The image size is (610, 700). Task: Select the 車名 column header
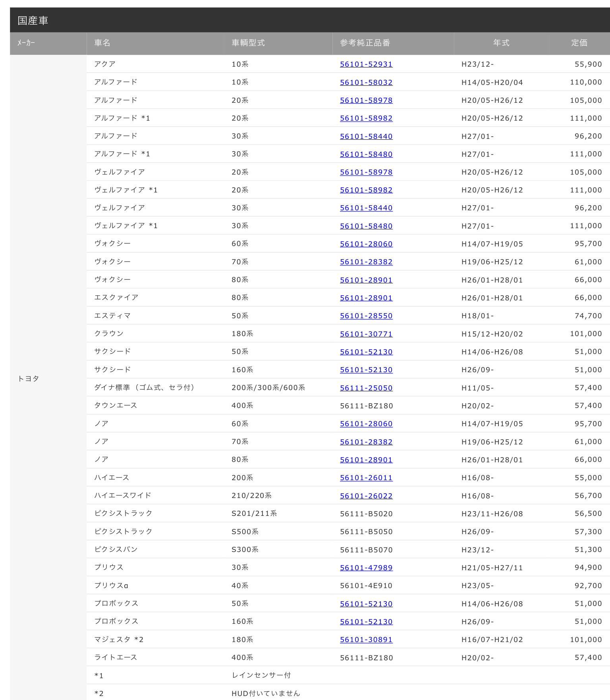102,43
